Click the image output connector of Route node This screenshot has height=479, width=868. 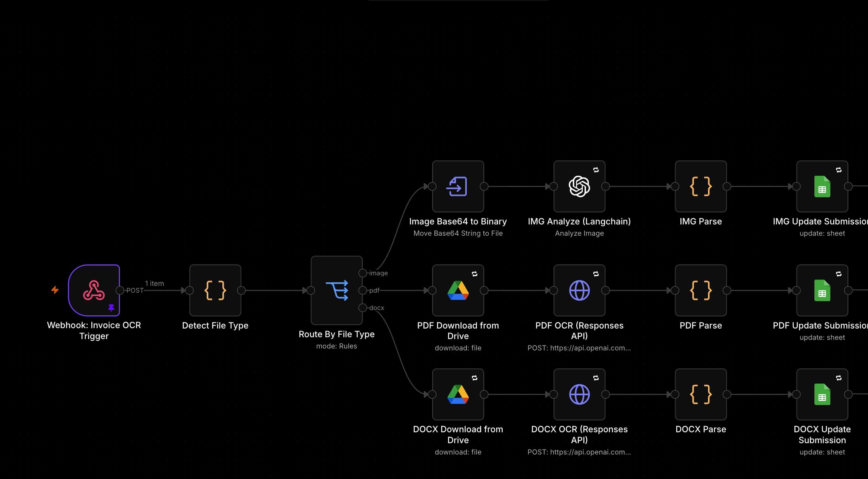click(x=363, y=273)
